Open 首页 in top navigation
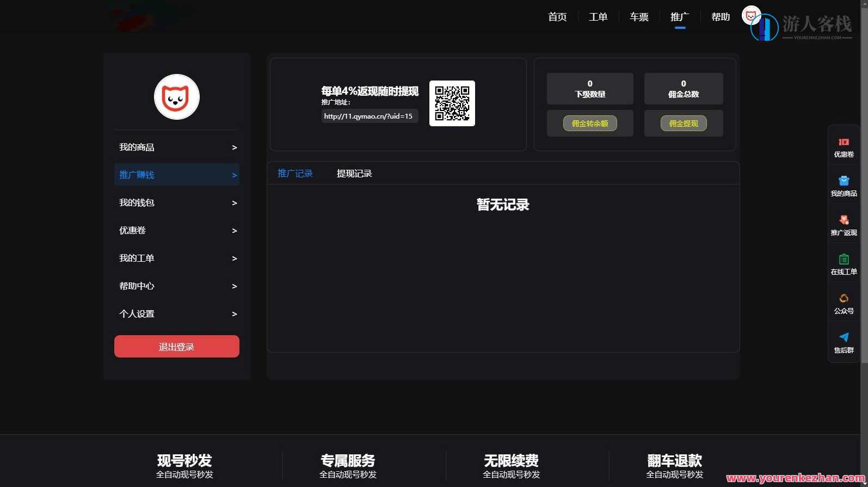 click(x=557, y=17)
